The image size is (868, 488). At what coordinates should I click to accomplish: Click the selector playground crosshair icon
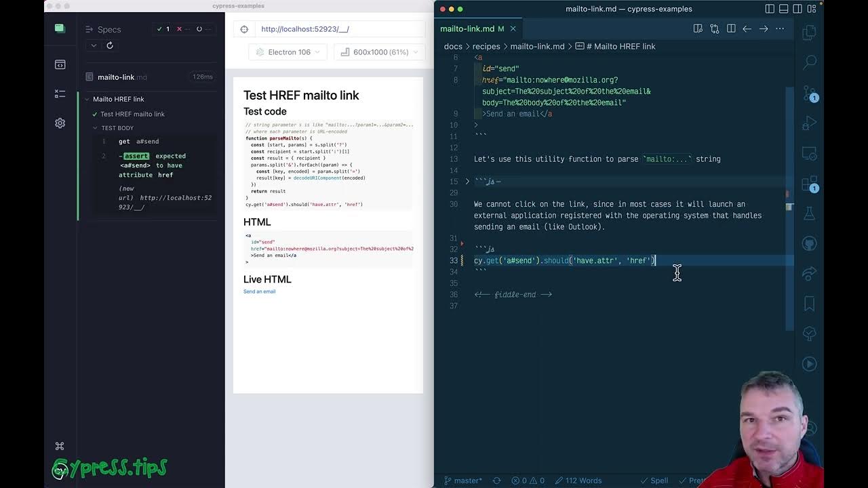click(x=244, y=29)
